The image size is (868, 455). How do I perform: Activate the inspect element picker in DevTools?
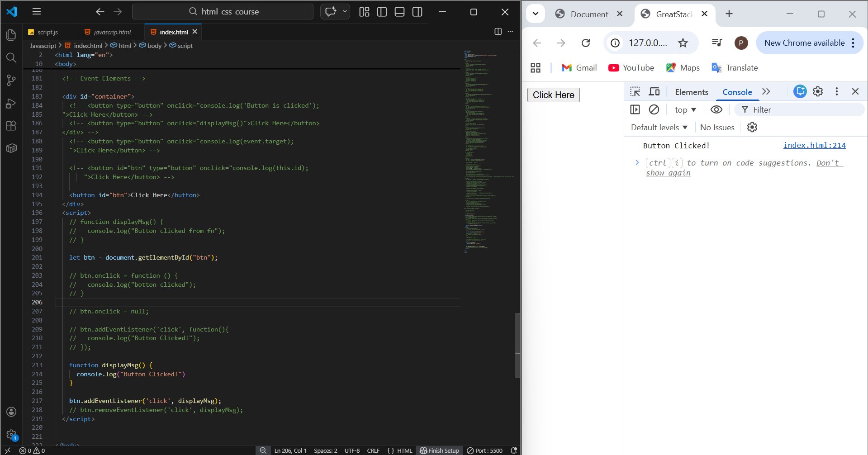(635, 92)
